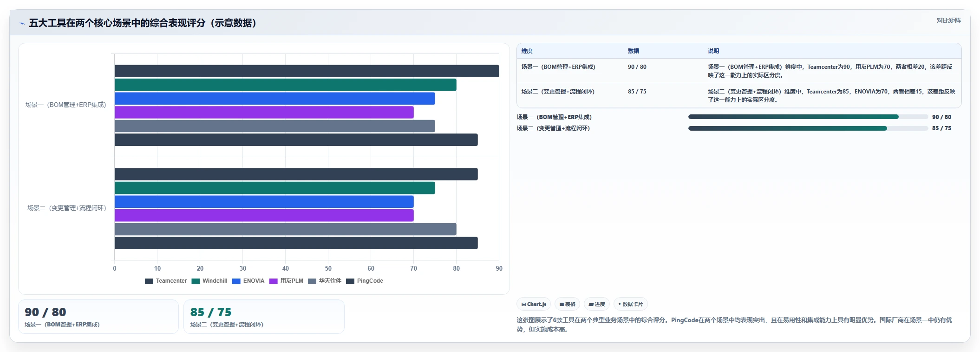The width and height of the screenshot is (980, 352).
Task: Click the 数据卡片 tag
Action: pyautogui.click(x=631, y=304)
